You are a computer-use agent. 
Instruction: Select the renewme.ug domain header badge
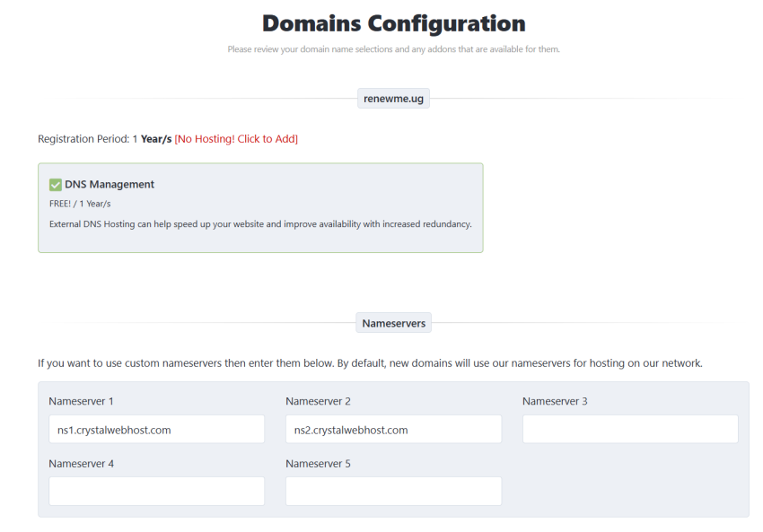coord(393,98)
